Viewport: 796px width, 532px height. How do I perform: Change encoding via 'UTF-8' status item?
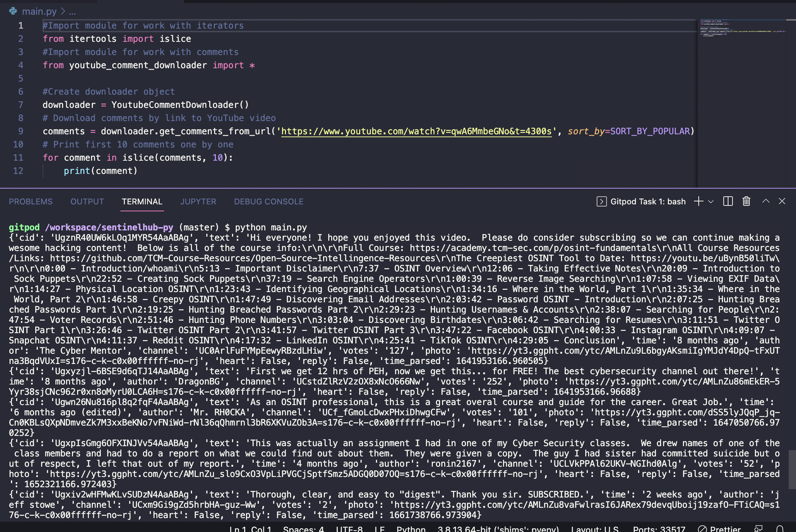coord(349,529)
